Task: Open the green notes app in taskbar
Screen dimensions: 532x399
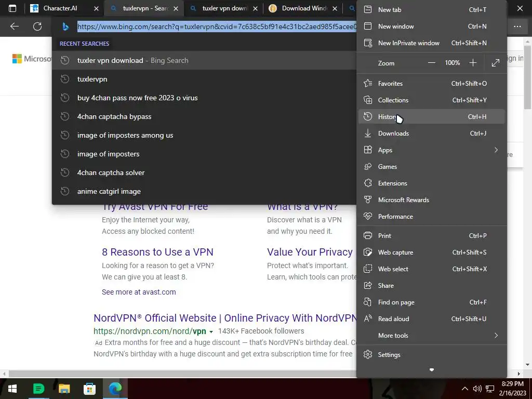Action: [38, 389]
